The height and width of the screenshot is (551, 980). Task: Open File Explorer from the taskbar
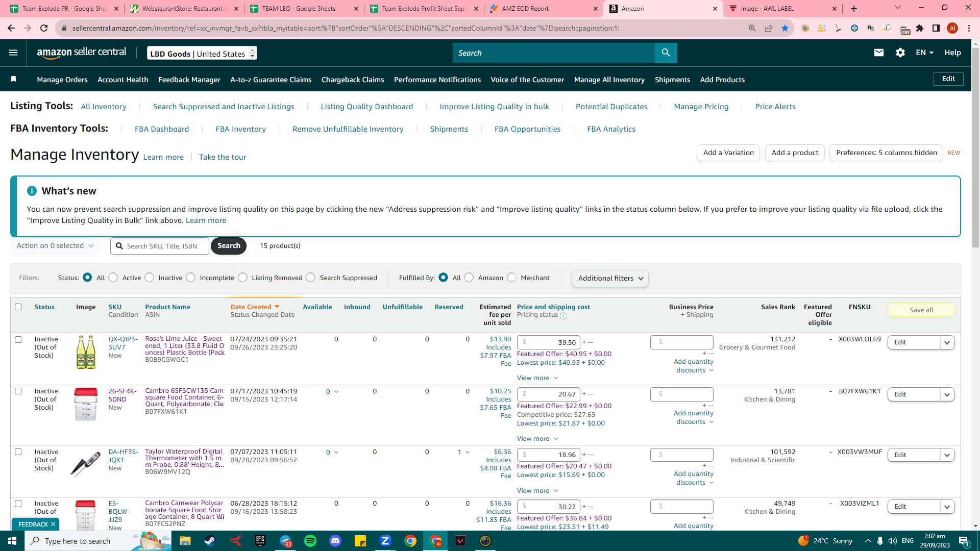[185, 541]
